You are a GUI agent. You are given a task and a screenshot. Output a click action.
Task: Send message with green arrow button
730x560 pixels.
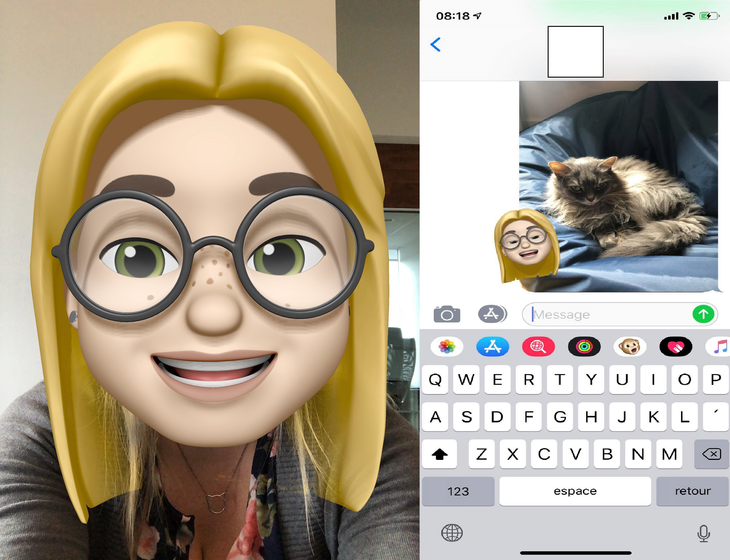(x=703, y=314)
